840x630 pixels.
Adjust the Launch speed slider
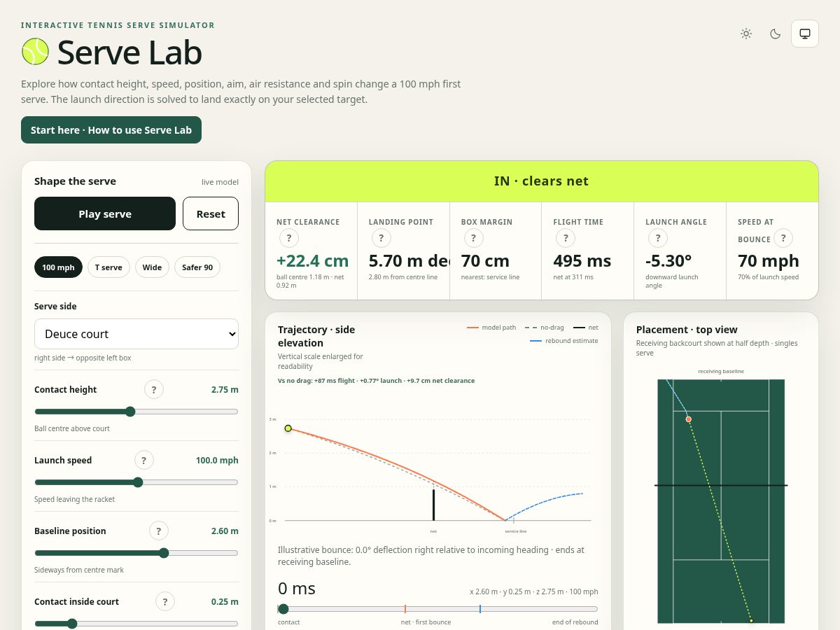pos(136,482)
